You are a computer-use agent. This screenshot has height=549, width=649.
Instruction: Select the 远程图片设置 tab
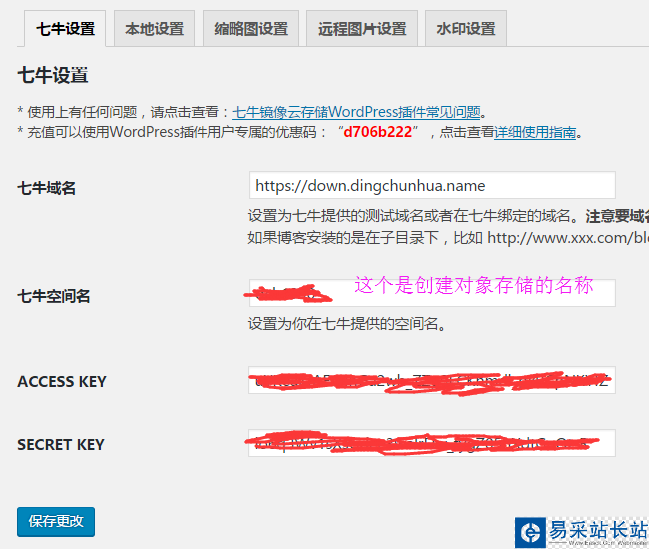[x=362, y=29]
